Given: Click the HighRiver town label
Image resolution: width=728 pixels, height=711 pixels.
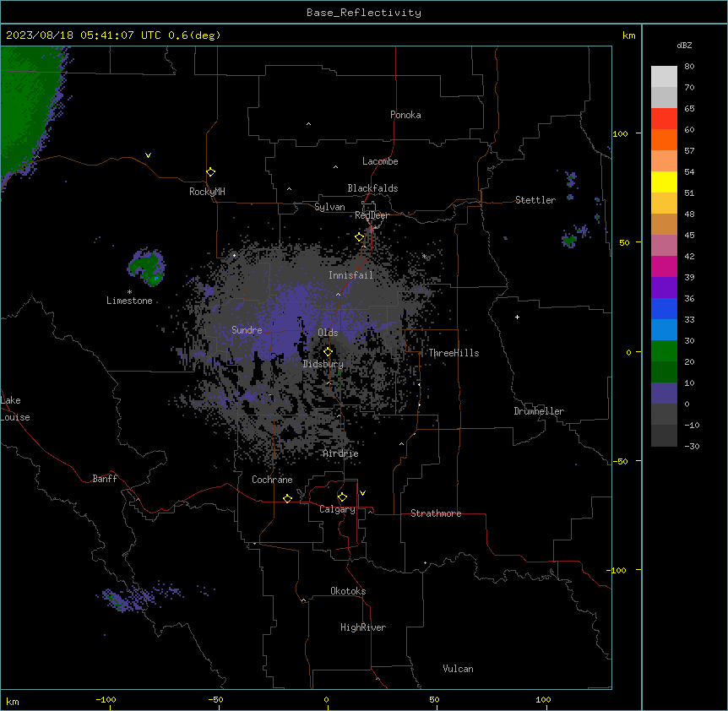Looking at the screenshot, I should pos(363,627).
